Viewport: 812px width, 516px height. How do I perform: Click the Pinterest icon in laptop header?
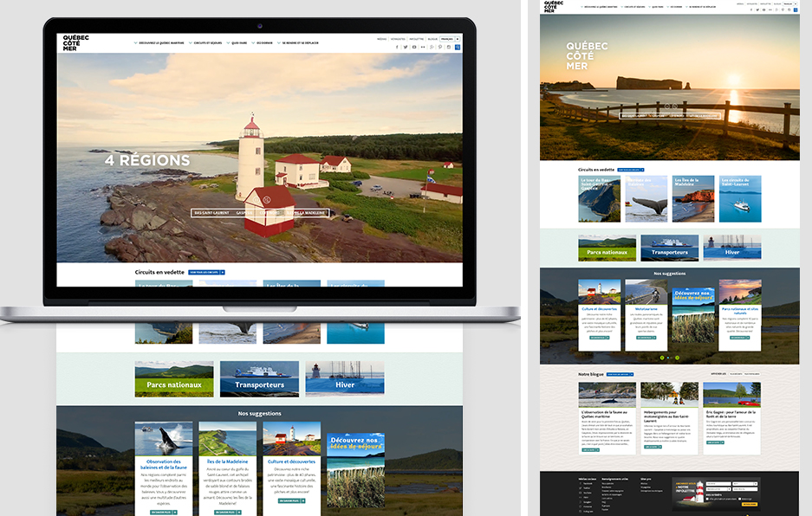tap(440, 47)
